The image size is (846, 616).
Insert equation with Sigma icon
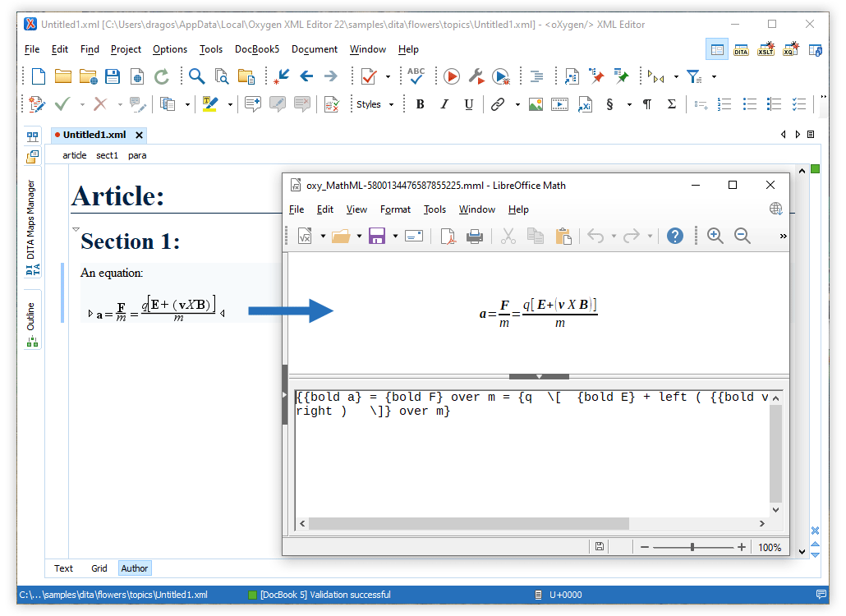pyautogui.click(x=672, y=104)
